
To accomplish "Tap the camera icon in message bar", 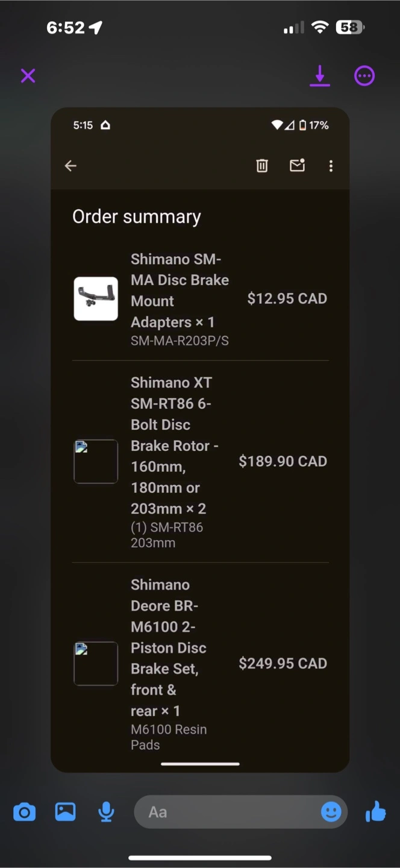I will (x=25, y=812).
